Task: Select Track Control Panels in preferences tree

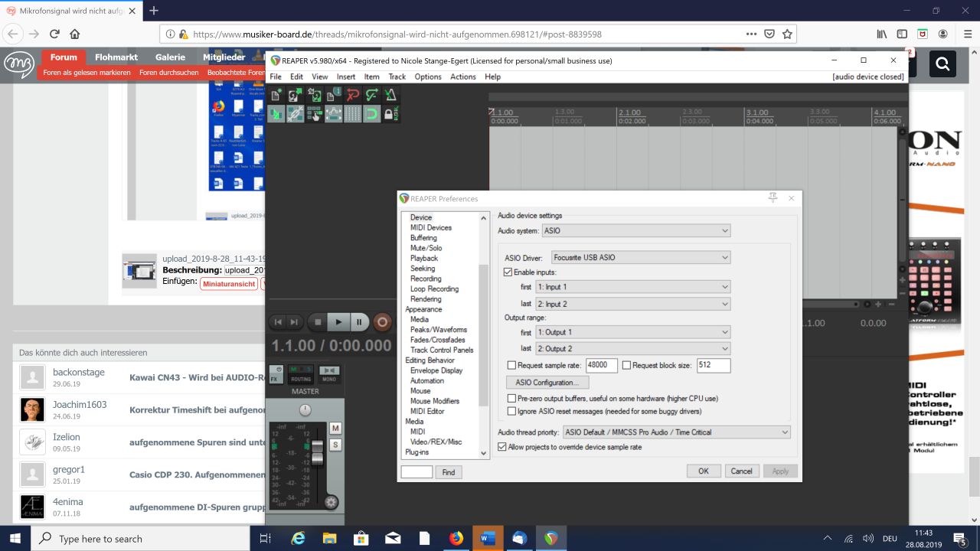Action: 442,350
